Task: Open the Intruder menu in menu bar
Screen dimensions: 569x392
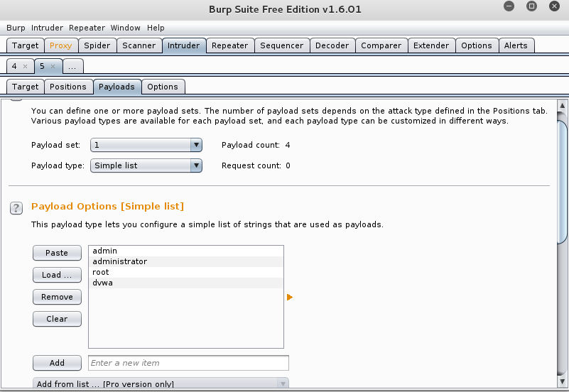Action: (47, 28)
